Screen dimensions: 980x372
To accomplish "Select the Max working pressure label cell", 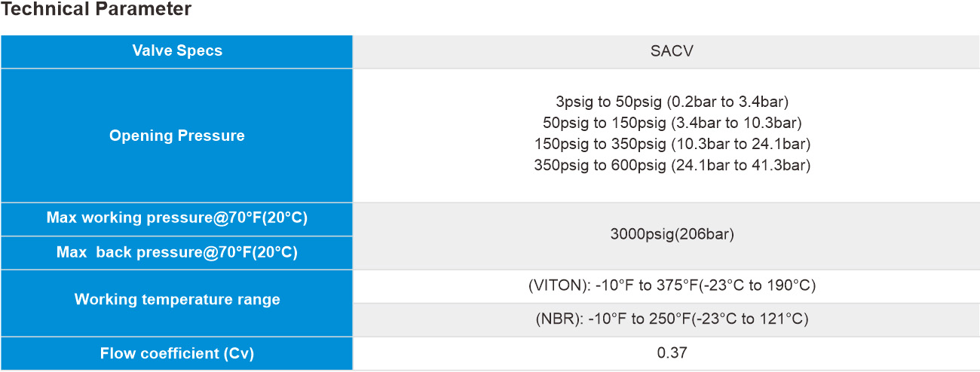I will pyautogui.click(x=176, y=218).
